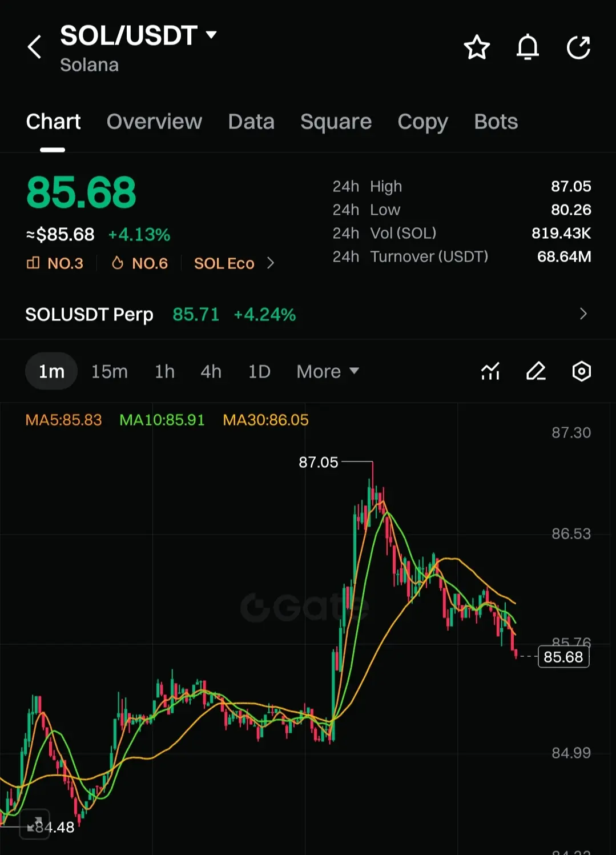The image size is (616, 855).
Task: Tap the 24h High value 87.05
Action: point(571,186)
